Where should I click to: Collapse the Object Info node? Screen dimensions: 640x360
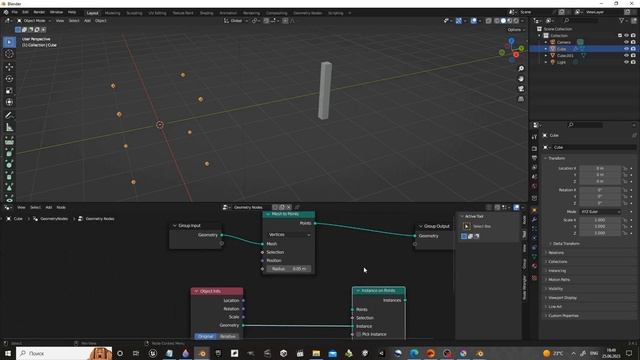pos(196,291)
